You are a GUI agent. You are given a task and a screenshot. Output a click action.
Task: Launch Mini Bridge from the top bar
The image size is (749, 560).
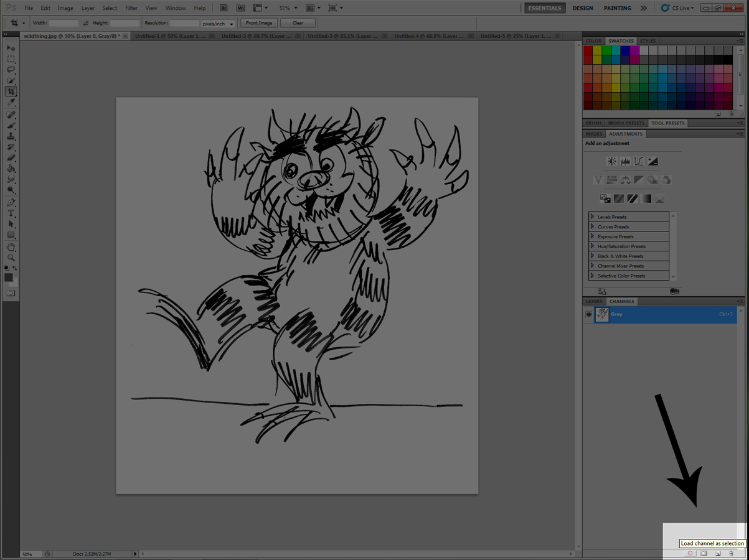[x=240, y=8]
